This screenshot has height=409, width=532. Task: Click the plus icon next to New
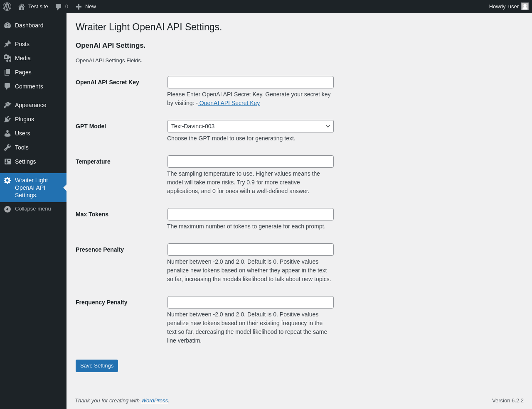point(79,7)
